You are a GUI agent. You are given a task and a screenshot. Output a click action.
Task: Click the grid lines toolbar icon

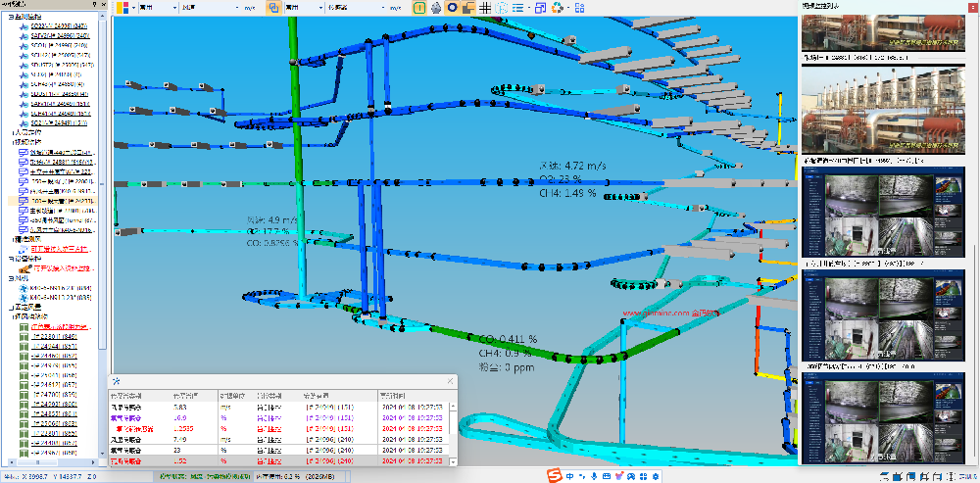(x=483, y=7)
